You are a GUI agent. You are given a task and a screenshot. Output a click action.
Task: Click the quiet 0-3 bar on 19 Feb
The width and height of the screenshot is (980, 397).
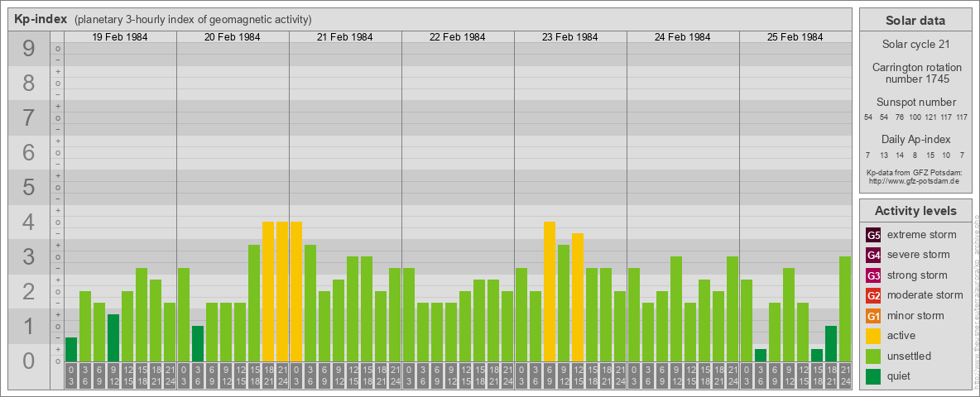click(x=71, y=350)
